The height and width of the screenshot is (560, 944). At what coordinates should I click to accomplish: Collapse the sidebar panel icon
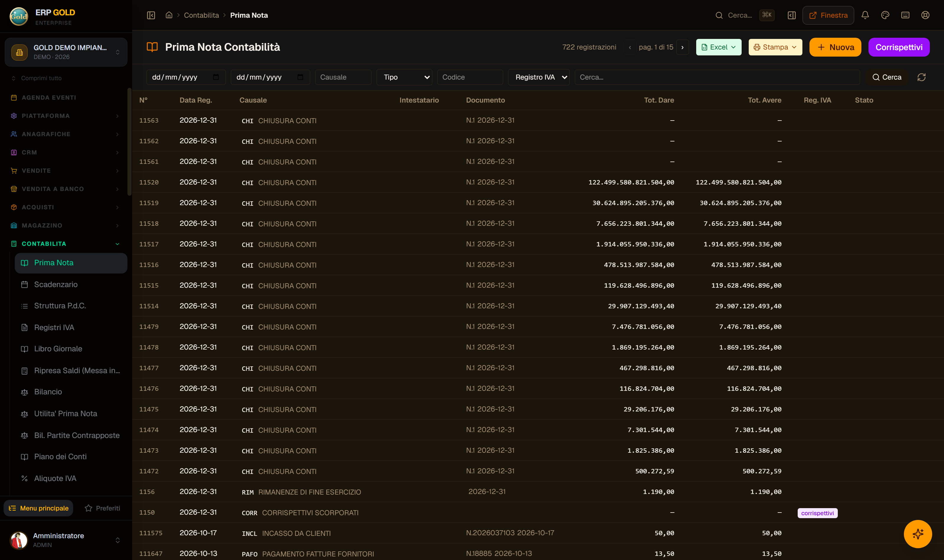tap(151, 15)
